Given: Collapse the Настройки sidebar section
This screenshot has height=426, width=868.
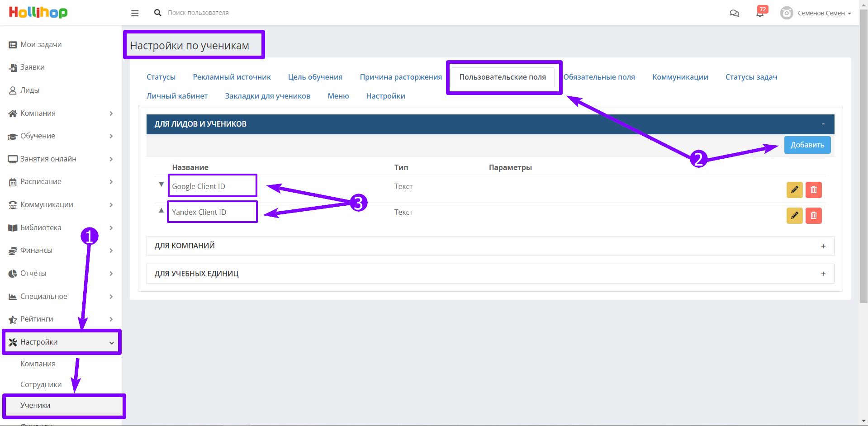Looking at the screenshot, I should tap(61, 342).
